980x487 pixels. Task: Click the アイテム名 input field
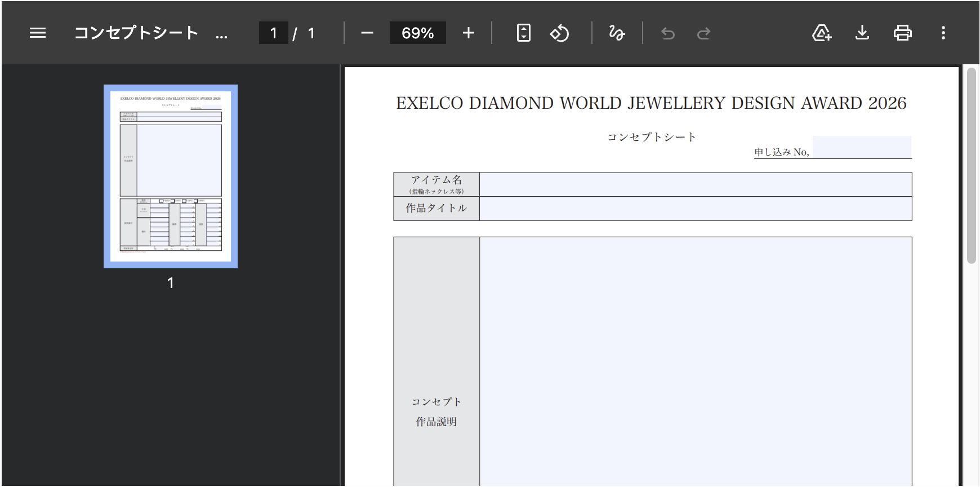click(696, 184)
